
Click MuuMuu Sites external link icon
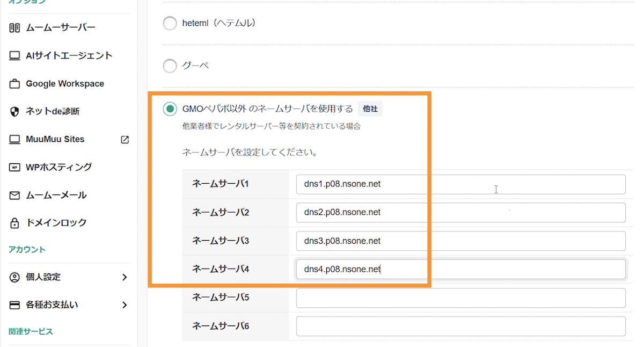click(x=125, y=140)
